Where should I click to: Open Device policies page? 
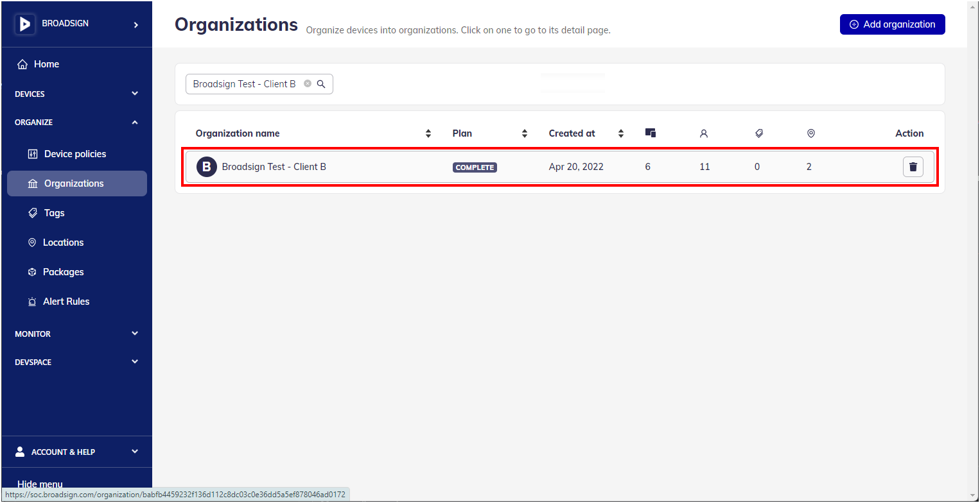(75, 154)
